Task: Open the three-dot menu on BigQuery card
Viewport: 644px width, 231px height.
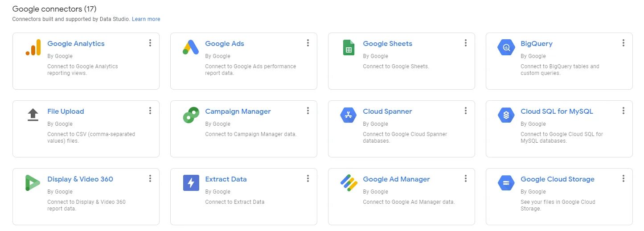Action: 623,43
